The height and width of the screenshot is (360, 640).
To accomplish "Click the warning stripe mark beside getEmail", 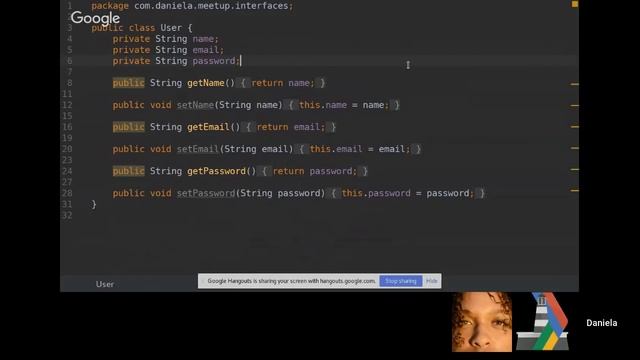I will click(x=575, y=127).
